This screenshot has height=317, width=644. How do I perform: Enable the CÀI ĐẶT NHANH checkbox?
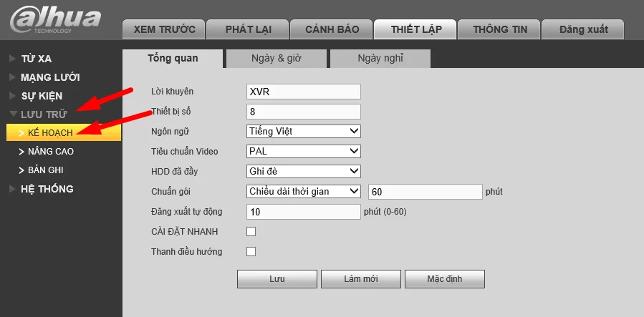click(251, 232)
